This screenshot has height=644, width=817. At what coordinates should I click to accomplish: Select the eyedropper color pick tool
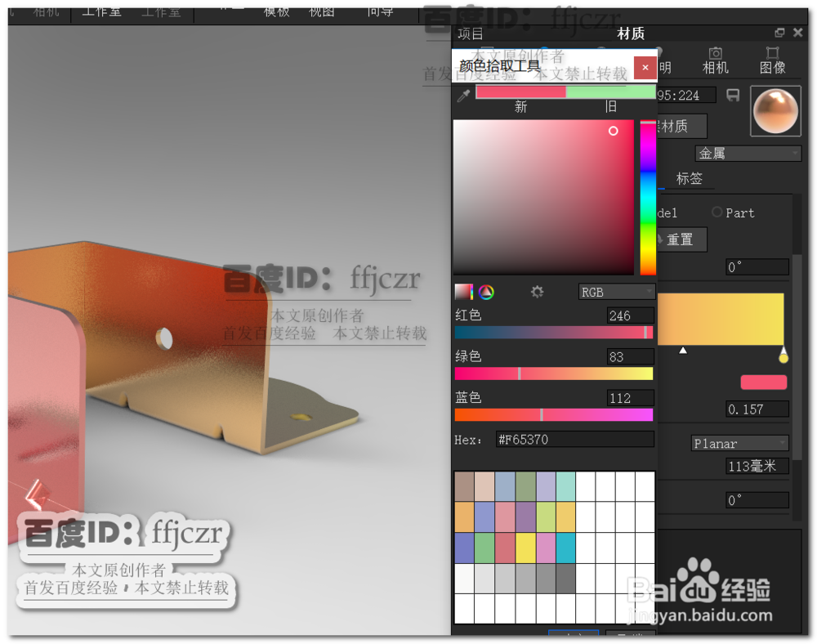[463, 96]
